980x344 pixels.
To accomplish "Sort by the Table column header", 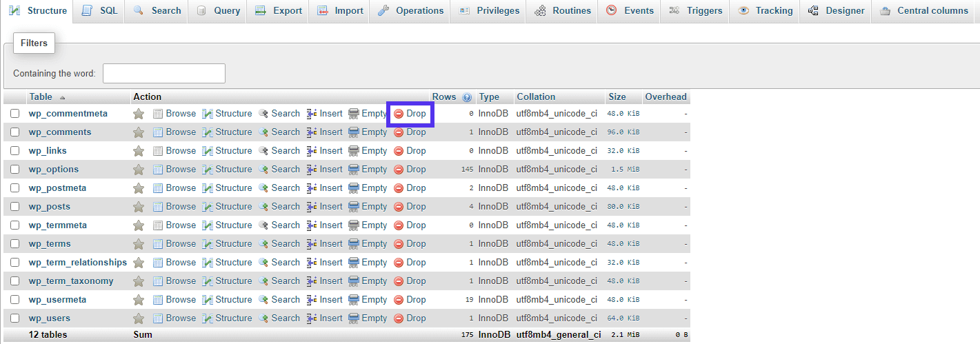I will tap(41, 97).
